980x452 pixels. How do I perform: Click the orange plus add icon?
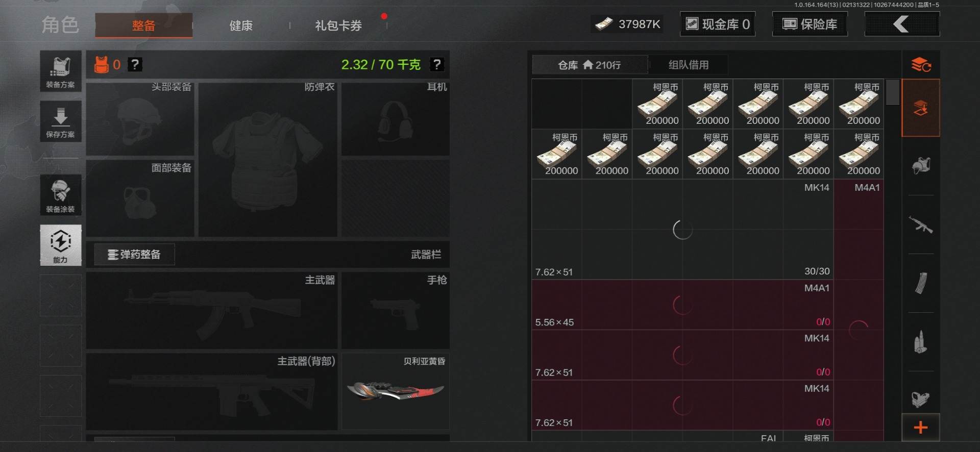pos(921,428)
